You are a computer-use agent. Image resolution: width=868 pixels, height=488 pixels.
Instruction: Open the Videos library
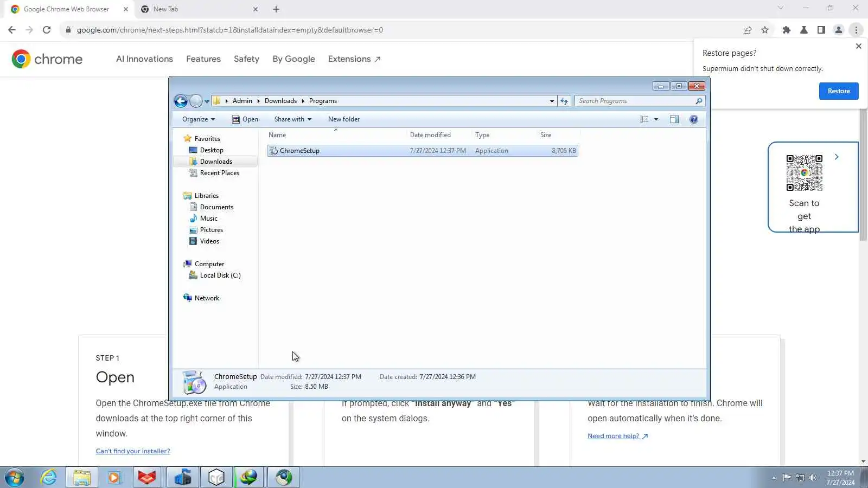pos(209,241)
